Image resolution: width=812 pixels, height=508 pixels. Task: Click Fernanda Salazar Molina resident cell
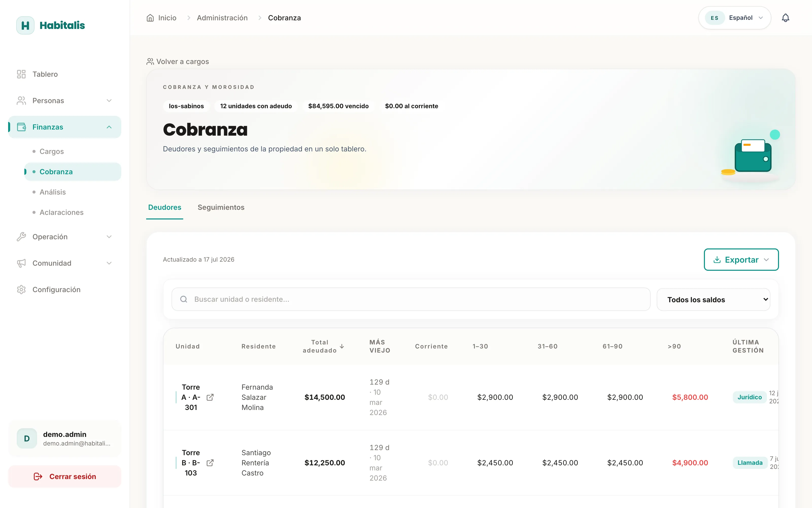tap(257, 397)
